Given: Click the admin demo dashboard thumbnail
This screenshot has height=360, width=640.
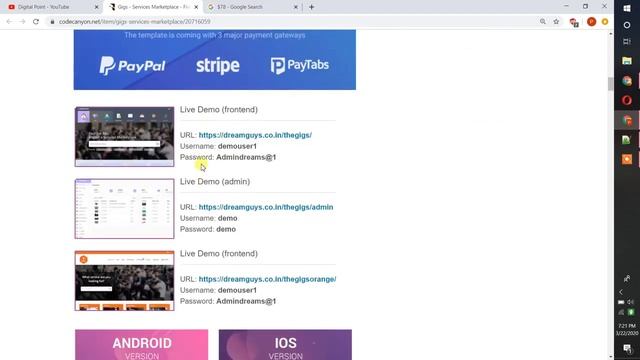Looking at the screenshot, I should tap(124, 209).
